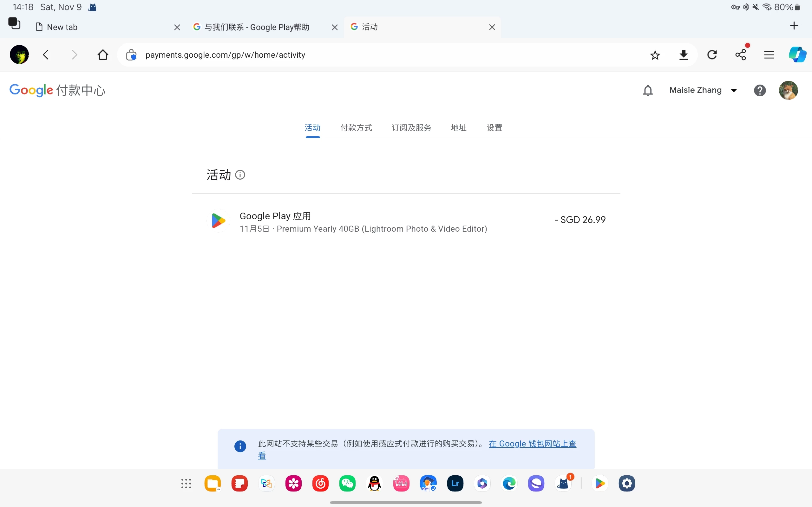Image resolution: width=812 pixels, height=507 pixels.
Task: Open the help question mark icon
Action: [760, 90]
